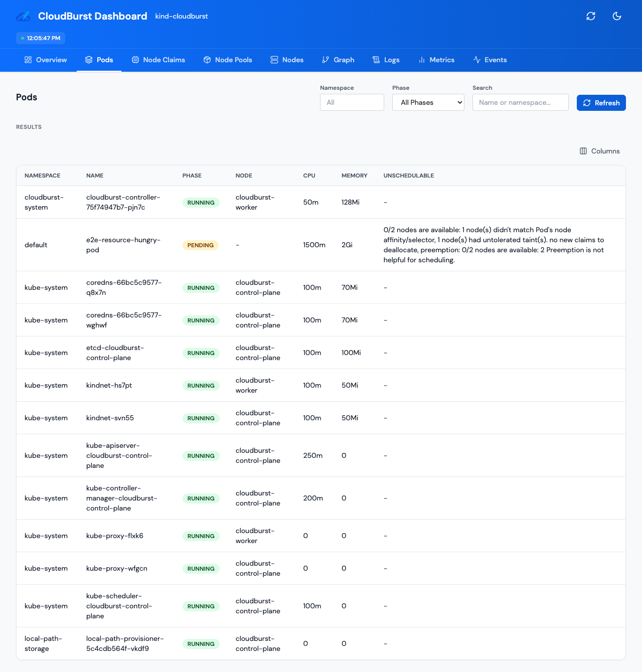Open the Node Claims tab
Screen dimensions: 642x672
pyautogui.click(x=158, y=60)
